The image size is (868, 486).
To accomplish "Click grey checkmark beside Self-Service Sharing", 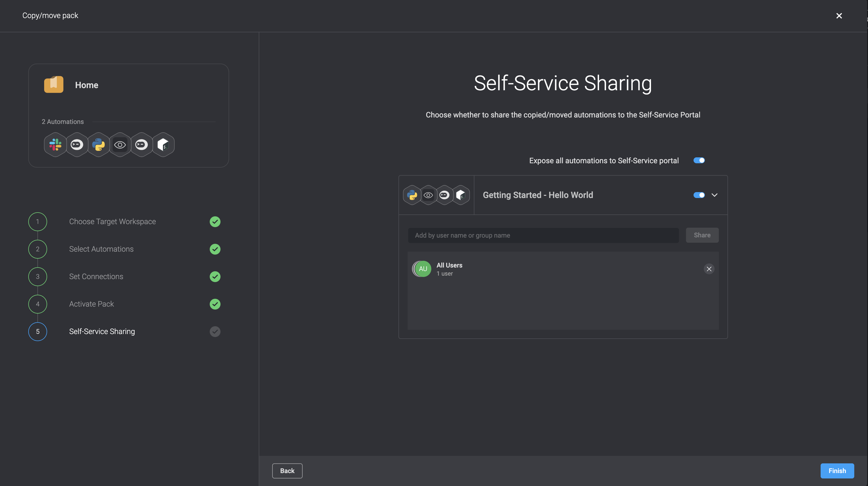I will pyautogui.click(x=215, y=332).
